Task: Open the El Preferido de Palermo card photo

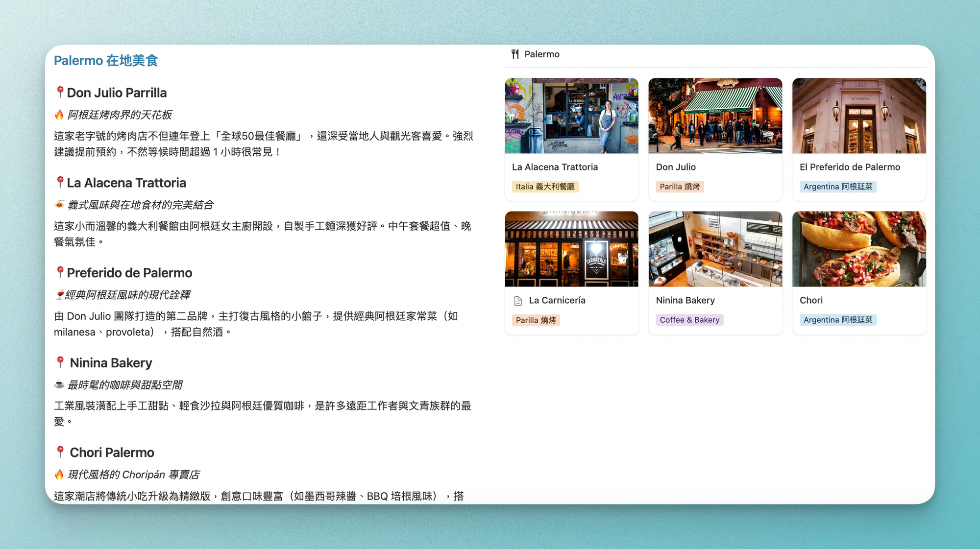Action: coord(859,116)
